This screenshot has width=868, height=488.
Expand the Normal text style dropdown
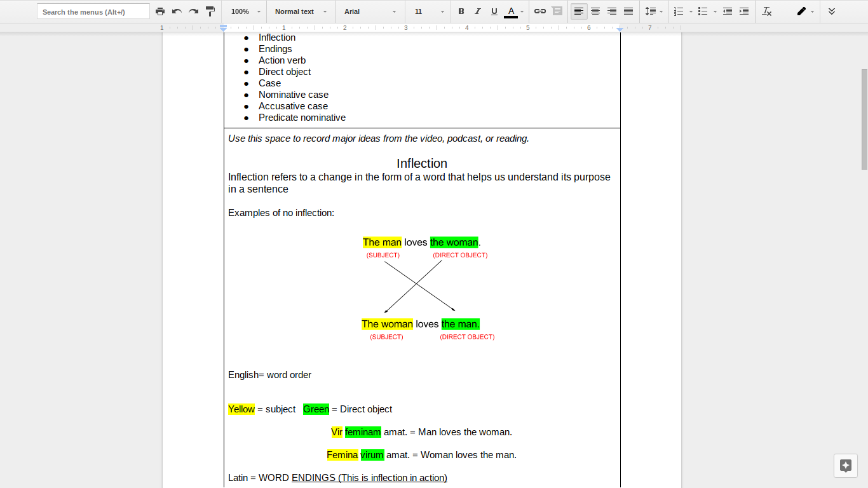[x=301, y=11]
